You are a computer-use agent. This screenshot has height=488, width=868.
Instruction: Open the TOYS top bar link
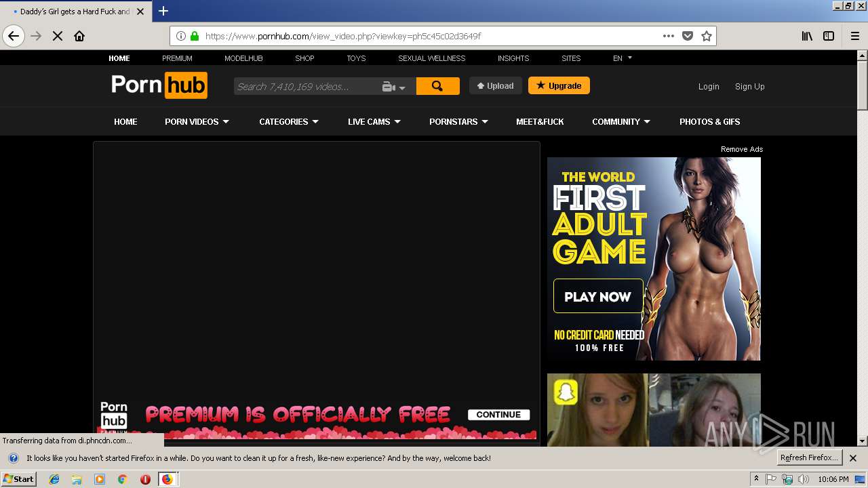[356, 58]
